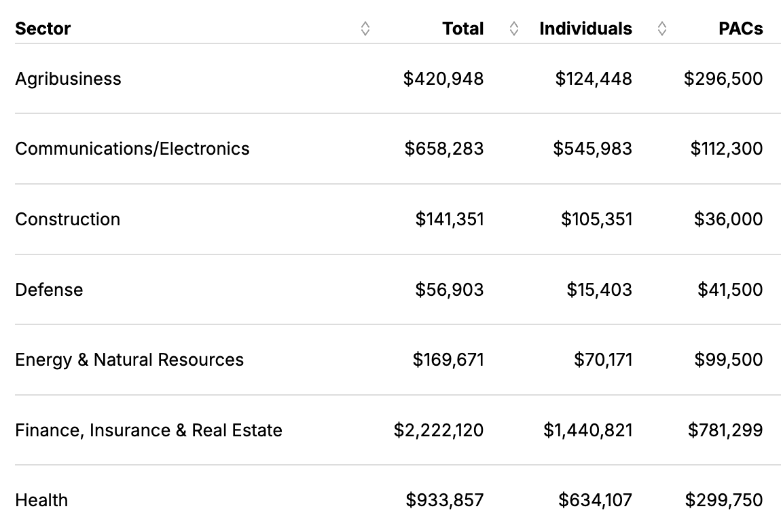The height and width of the screenshot is (532, 781).
Task: Select Finance, Insurance & Real Estate row
Action: click(x=149, y=430)
